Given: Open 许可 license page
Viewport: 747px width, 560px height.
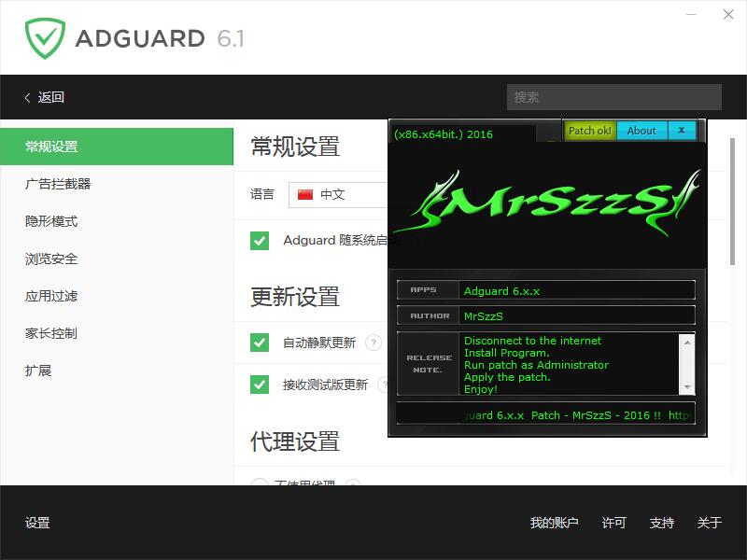Looking at the screenshot, I should coord(613,523).
